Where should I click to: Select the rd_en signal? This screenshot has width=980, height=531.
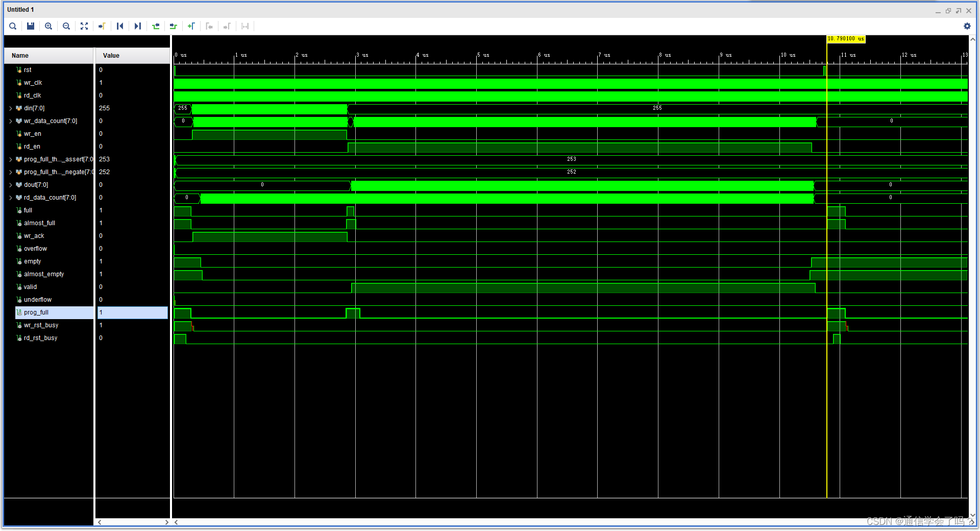click(x=32, y=147)
